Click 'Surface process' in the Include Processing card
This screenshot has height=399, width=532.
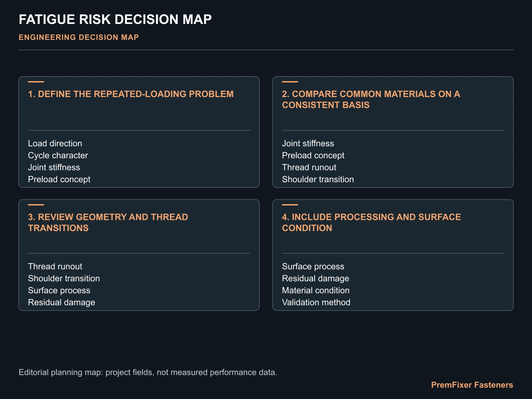tap(313, 266)
